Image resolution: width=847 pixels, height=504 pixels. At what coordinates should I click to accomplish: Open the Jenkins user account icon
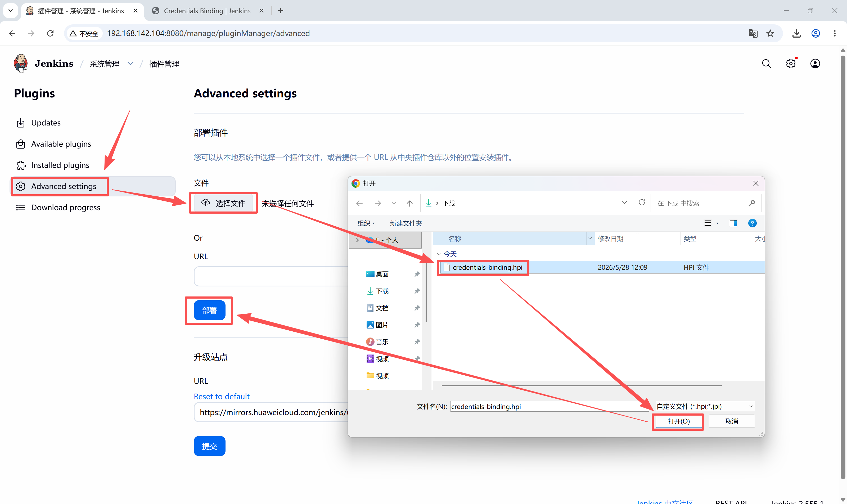pos(815,64)
